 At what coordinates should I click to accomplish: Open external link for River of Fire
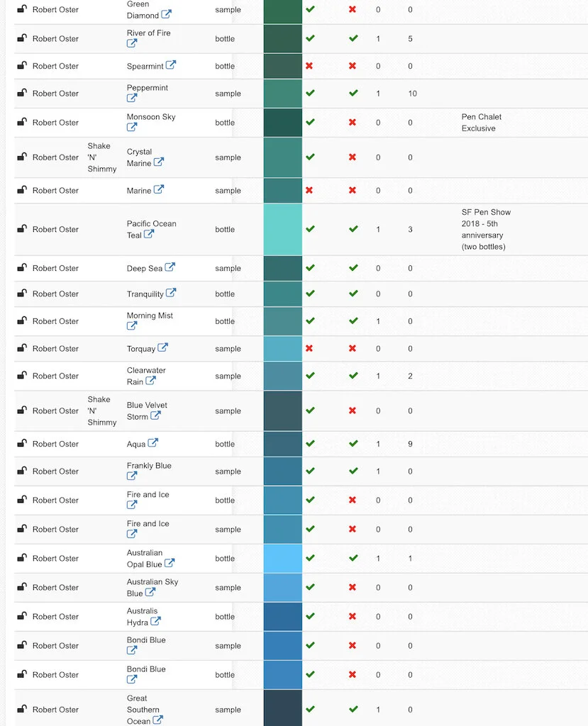(x=132, y=43)
